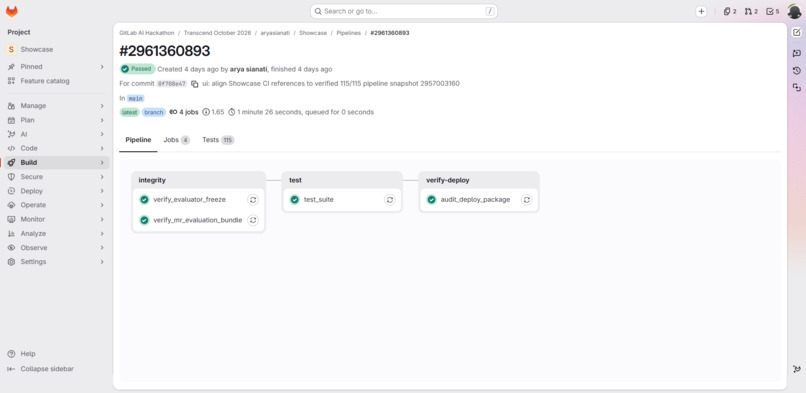The image size is (806, 393).
Task: Open the GitLab logo homepage link
Action: (12, 11)
